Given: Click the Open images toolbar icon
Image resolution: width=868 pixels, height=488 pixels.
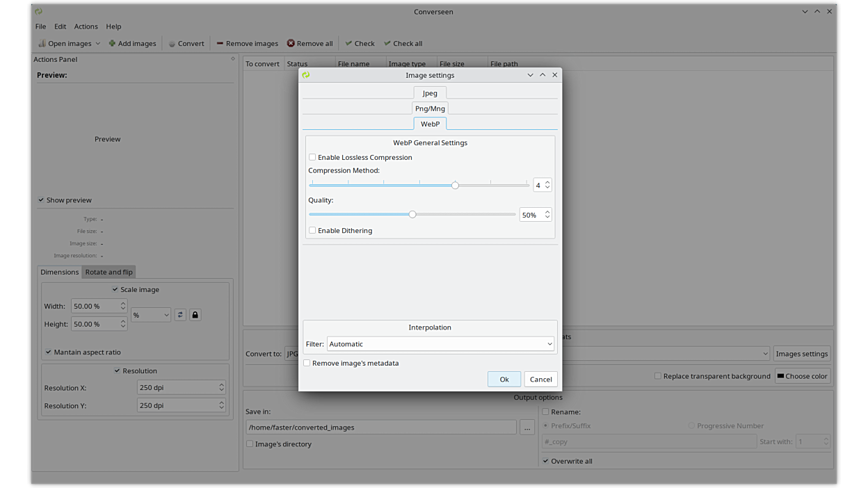Looking at the screenshot, I should 42,43.
